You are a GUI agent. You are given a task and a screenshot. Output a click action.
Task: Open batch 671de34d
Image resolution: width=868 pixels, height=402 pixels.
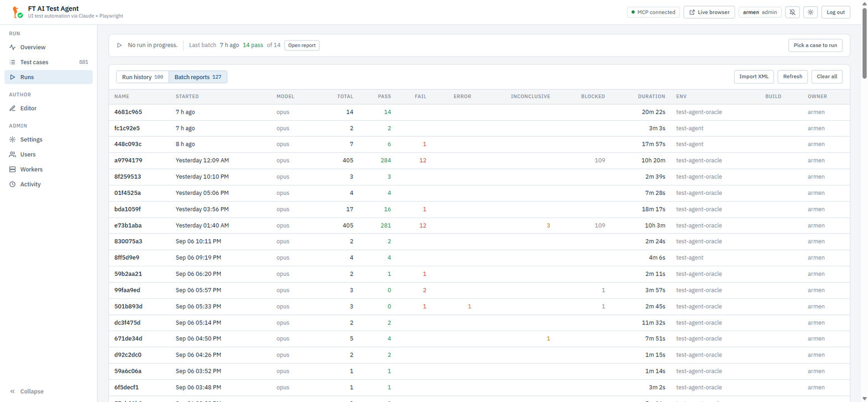(x=480, y=339)
